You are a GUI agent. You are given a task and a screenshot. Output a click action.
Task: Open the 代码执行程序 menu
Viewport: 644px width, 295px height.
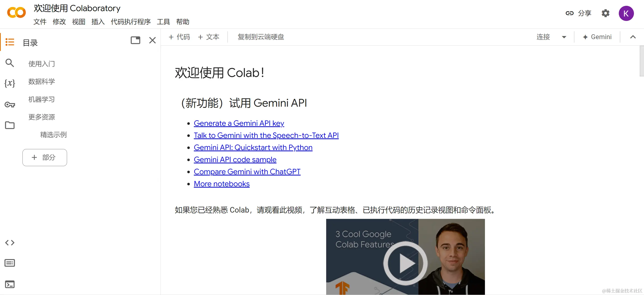tap(131, 22)
